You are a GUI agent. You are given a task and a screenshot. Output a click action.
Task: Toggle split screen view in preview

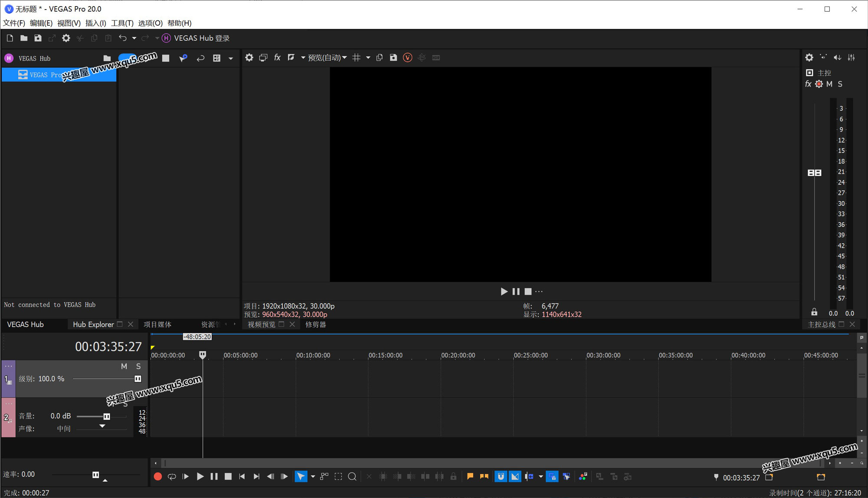[x=291, y=58]
